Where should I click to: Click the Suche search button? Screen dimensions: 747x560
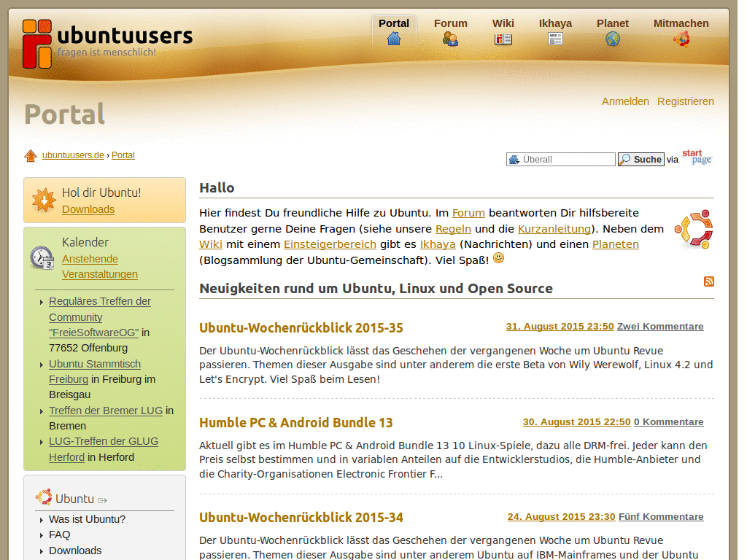click(640, 160)
